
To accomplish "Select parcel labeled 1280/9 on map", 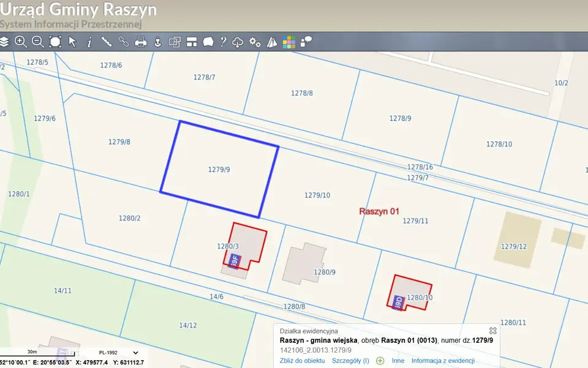I will [x=325, y=272].
